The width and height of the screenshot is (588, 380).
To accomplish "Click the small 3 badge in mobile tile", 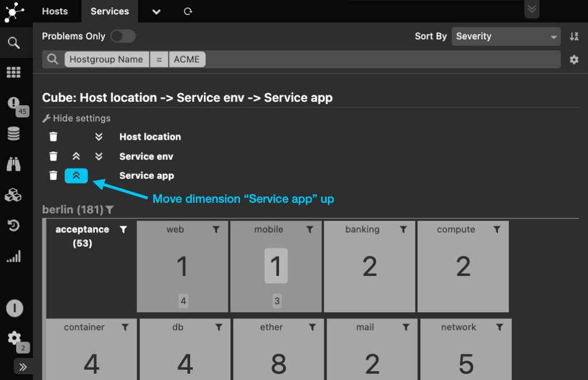I will [x=277, y=301].
